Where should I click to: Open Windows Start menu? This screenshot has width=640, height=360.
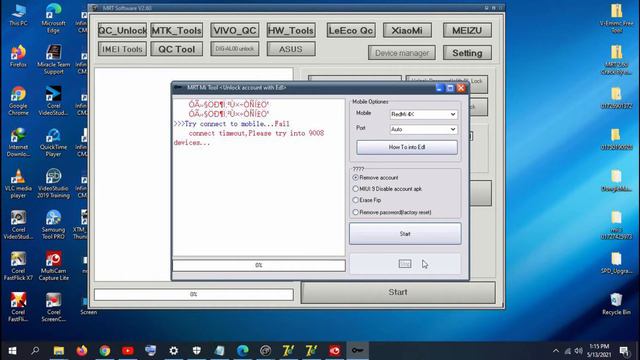point(12,351)
